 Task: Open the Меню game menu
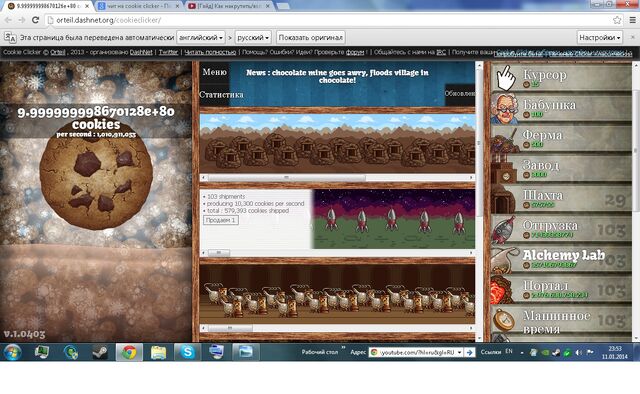214,72
